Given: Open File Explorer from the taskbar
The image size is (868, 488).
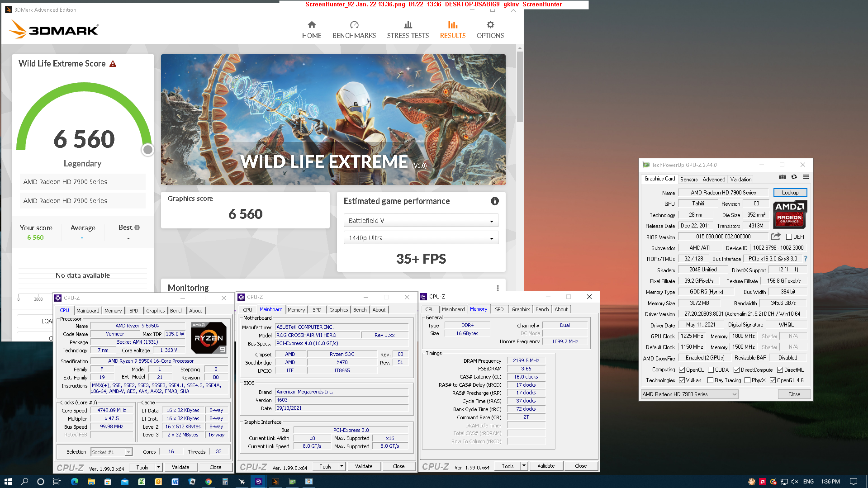Looking at the screenshot, I should pyautogui.click(x=91, y=481).
